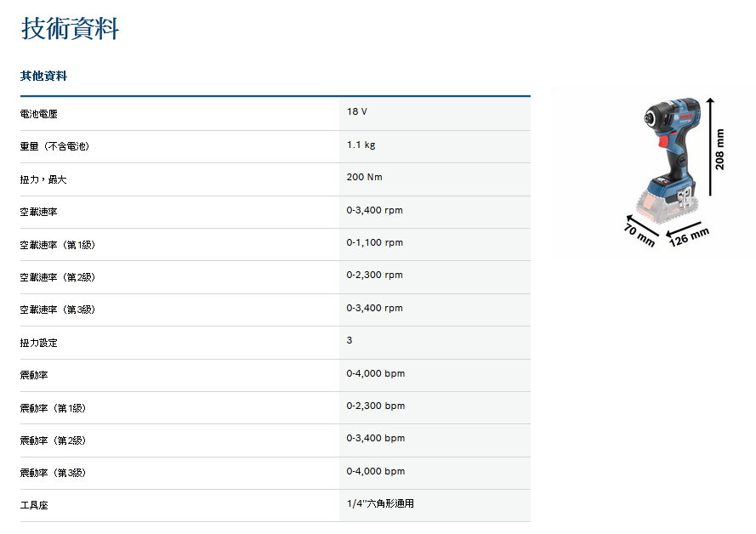
Task: Click the 空載速率（第2級）row label
Action: click(x=58, y=277)
